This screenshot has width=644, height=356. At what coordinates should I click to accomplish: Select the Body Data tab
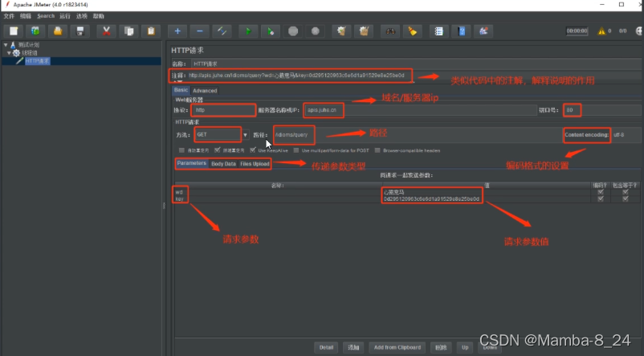pyautogui.click(x=223, y=164)
